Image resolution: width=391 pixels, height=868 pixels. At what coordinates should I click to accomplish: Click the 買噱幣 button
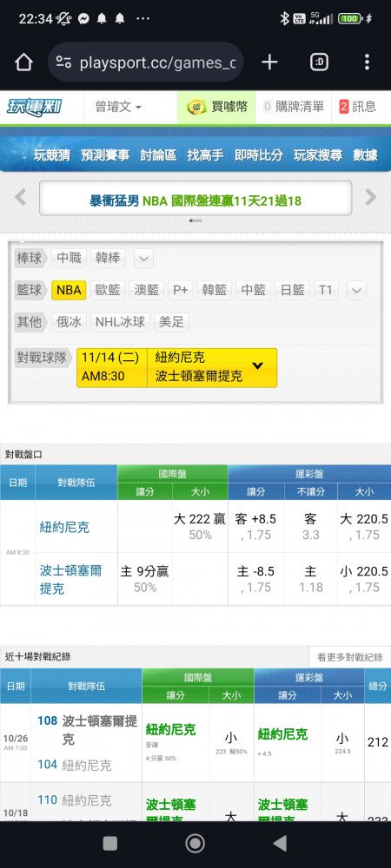pos(216,107)
